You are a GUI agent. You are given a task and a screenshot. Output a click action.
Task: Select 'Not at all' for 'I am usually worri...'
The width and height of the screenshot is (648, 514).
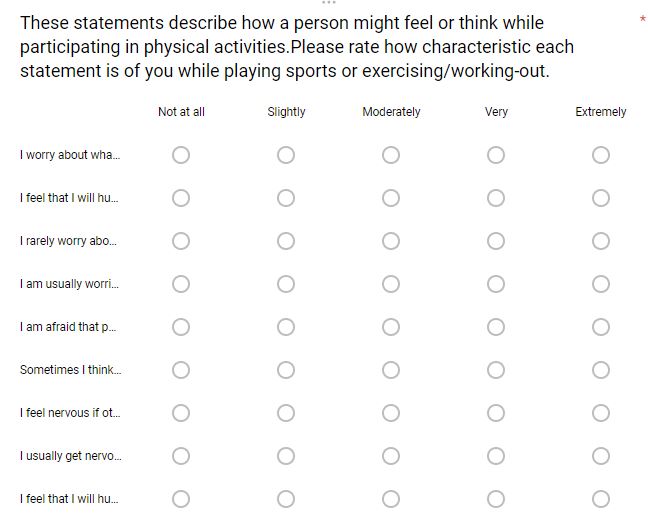[x=181, y=284]
